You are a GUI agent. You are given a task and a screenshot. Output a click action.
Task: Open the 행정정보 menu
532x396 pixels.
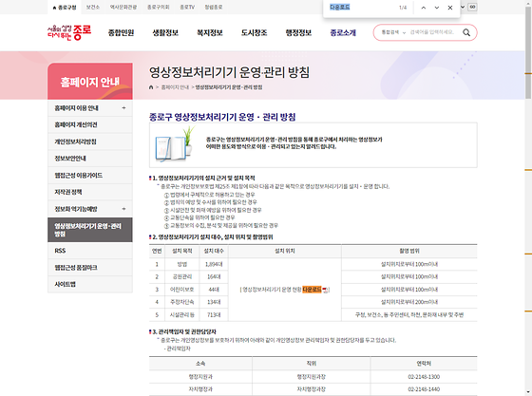pyautogui.click(x=298, y=33)
